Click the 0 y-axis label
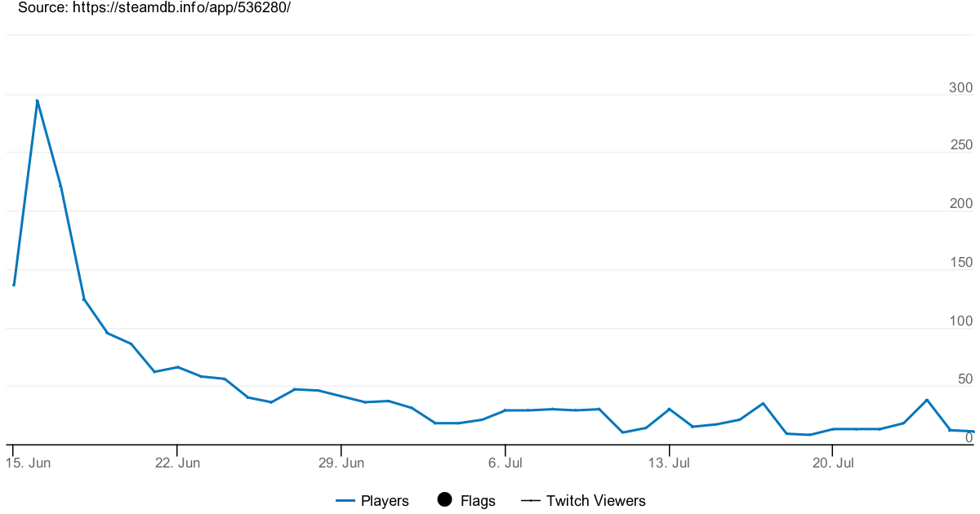The width and height of the screenshot is (980, 514). click(969, 438)
